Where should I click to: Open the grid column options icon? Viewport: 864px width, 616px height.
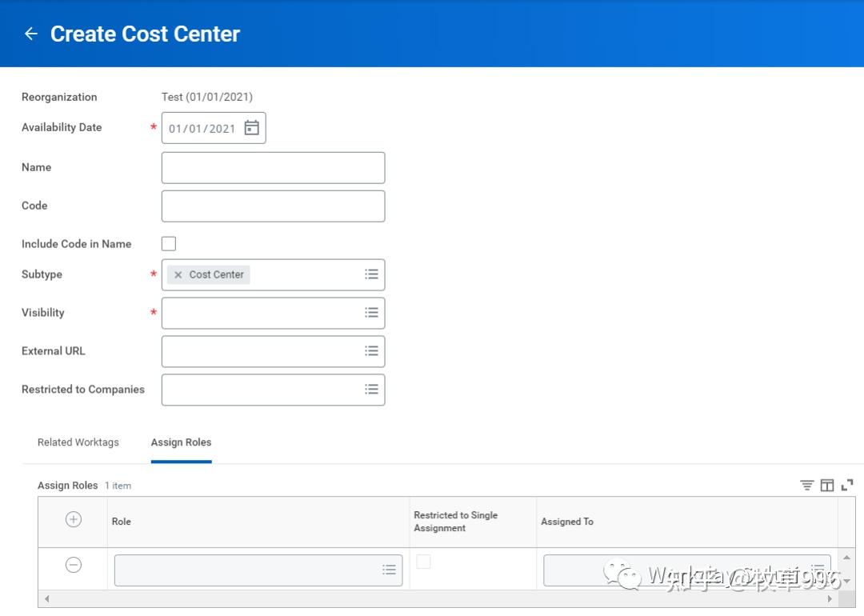click(x=827, y=484)
